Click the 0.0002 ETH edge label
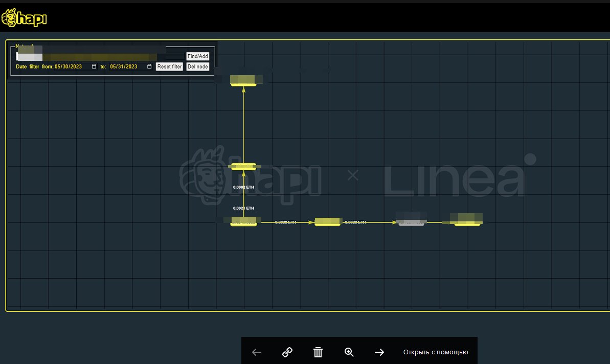Viewport: 610px width, 364px height. coord(243,188)
